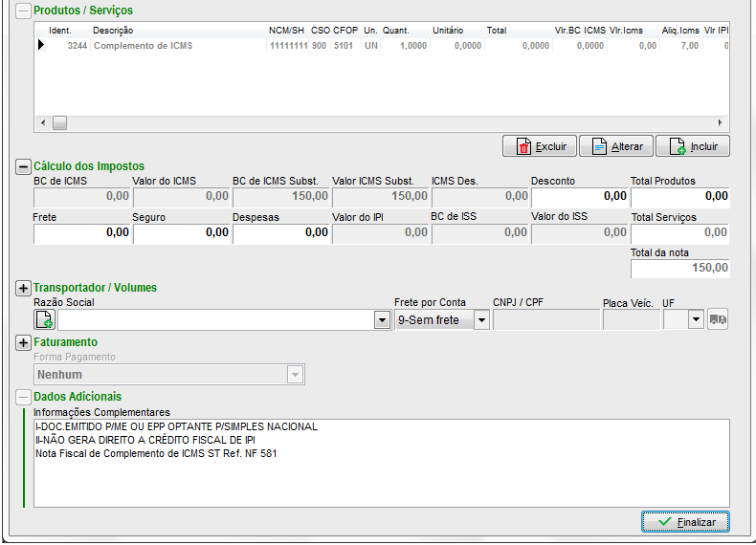Collapse the Dados Adicionais section
Viewport: 756px width, 545px height.
(23, 397)
